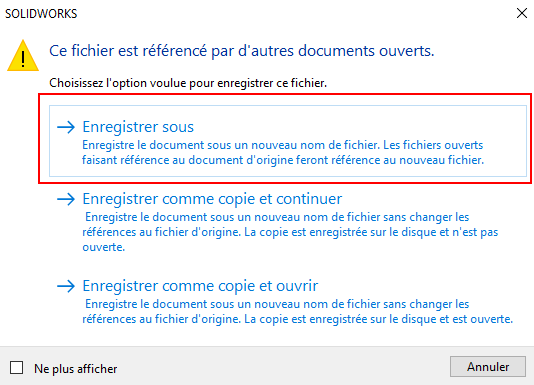
Task: Select Enregistrer comme copie et continuer
Action: click(212, 199)
